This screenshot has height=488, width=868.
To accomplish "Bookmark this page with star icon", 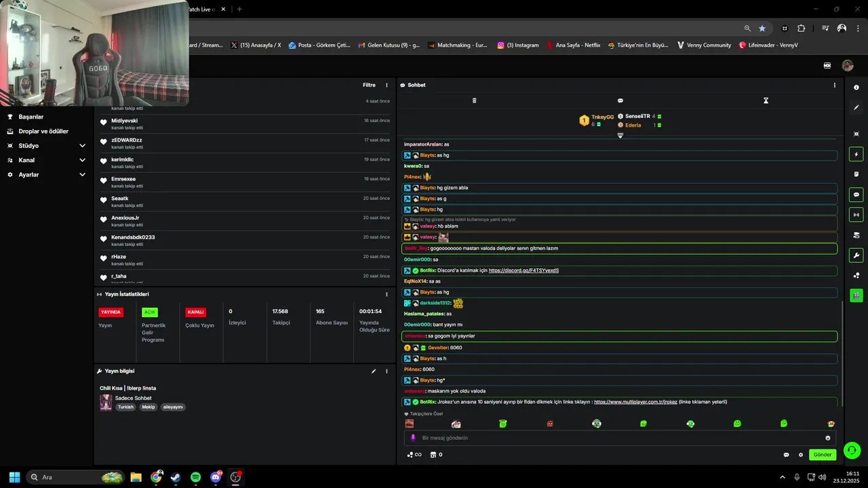I will pyautogui.click(x=762, y=28).
